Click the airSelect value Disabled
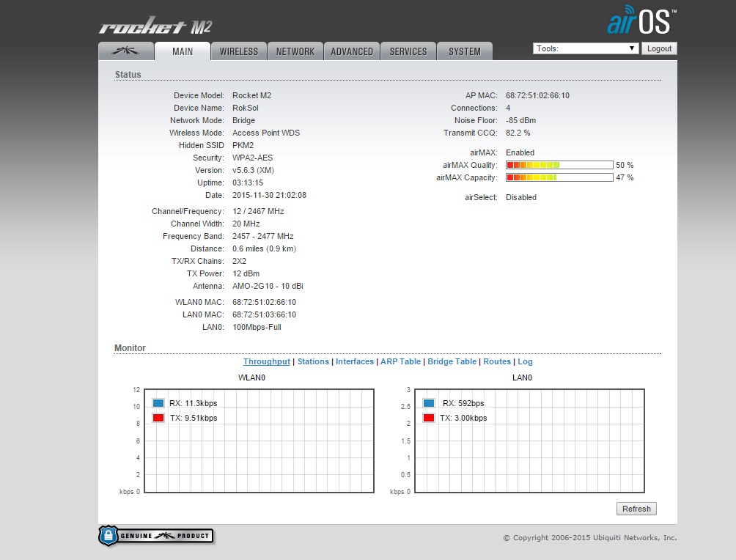The height and width of the screenshot is (560, 736). 521,198
